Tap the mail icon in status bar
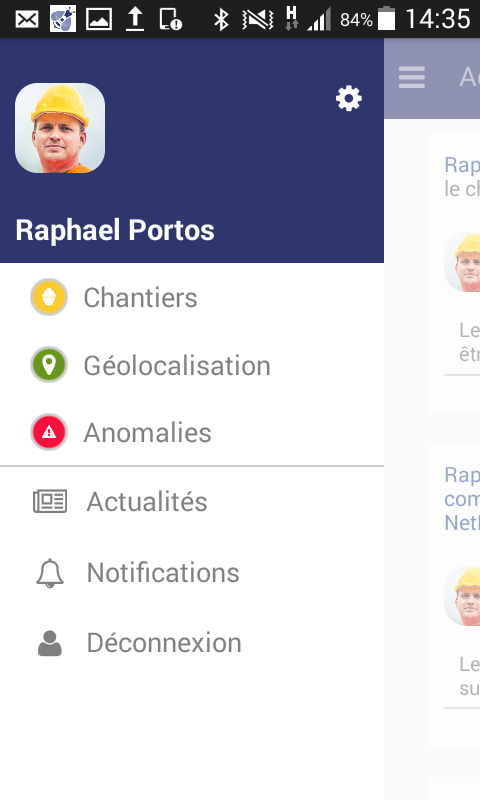 (27, 19)
